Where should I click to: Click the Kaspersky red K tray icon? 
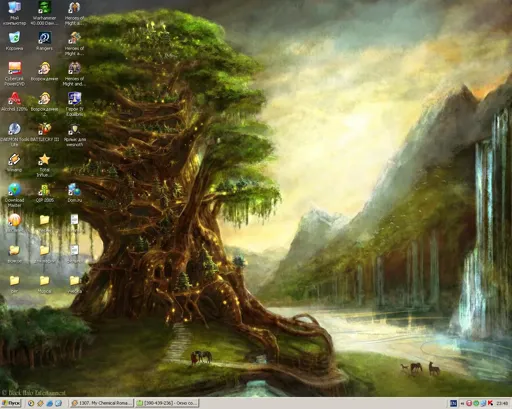490,403
